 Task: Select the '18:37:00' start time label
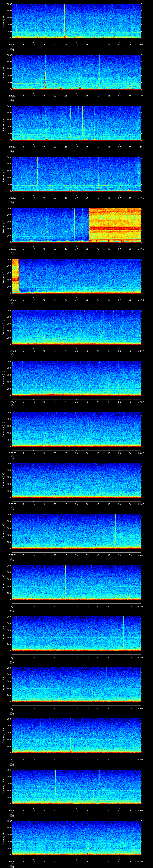[12, 453]
